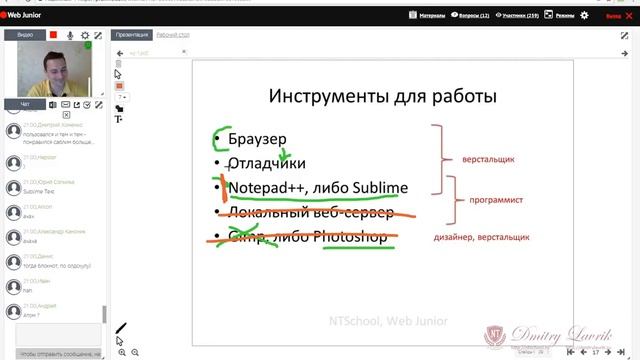
Task: Click the presenter webcam video thumbnail
Action: [x=54, y=69]
